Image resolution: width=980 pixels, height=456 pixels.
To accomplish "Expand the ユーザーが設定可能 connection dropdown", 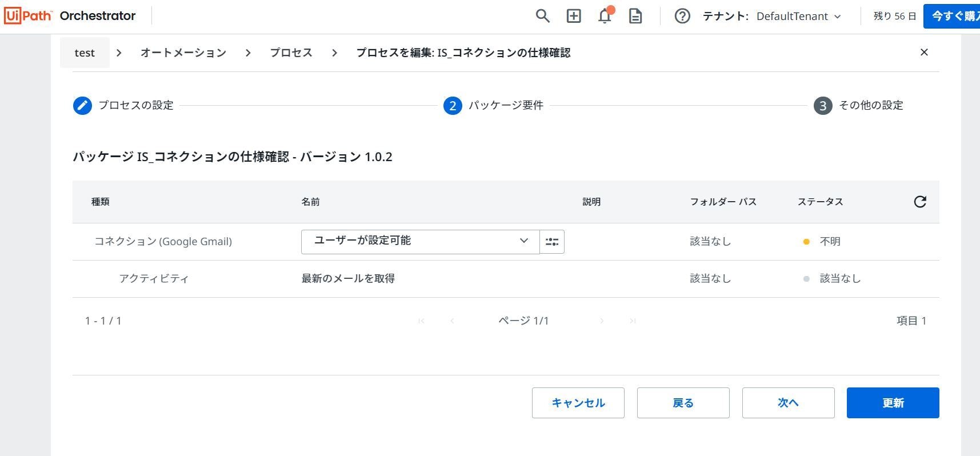I will [x=420, y=242].
